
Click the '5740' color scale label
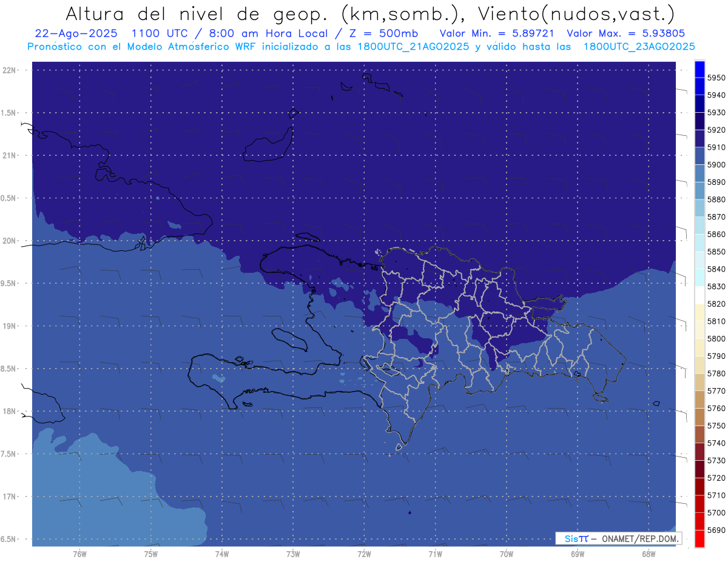[716, 443]
